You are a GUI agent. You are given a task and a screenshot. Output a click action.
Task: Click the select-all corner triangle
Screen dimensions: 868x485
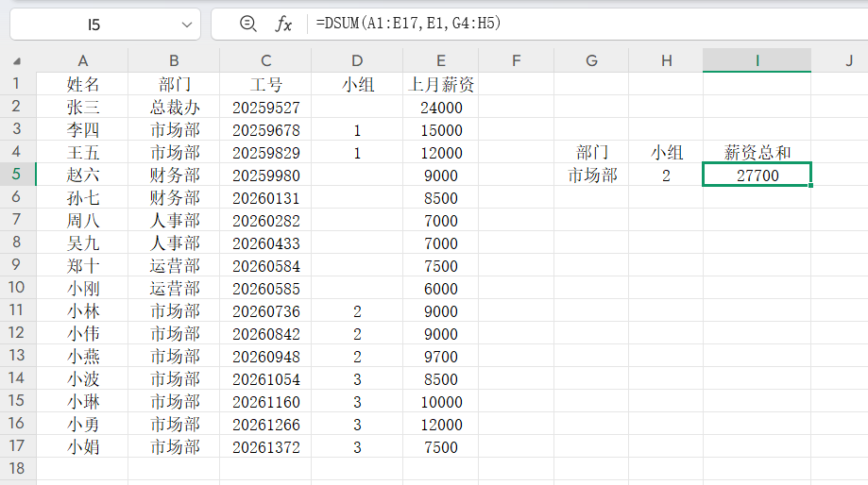click(18, 61)
